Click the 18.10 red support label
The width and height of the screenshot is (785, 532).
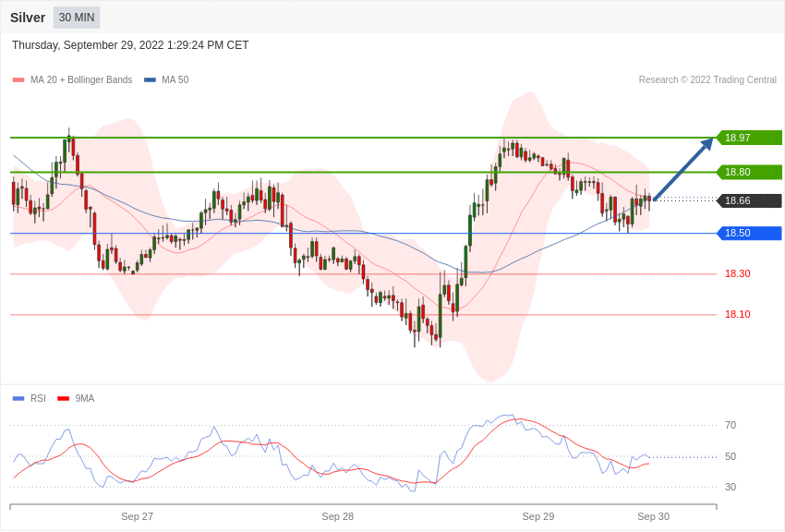tap(738, 314)
